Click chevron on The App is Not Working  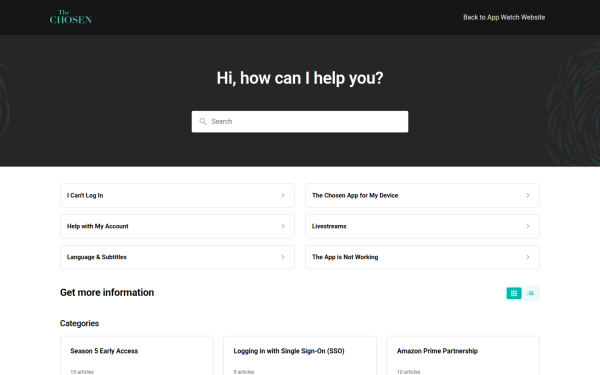pos(528,257)
